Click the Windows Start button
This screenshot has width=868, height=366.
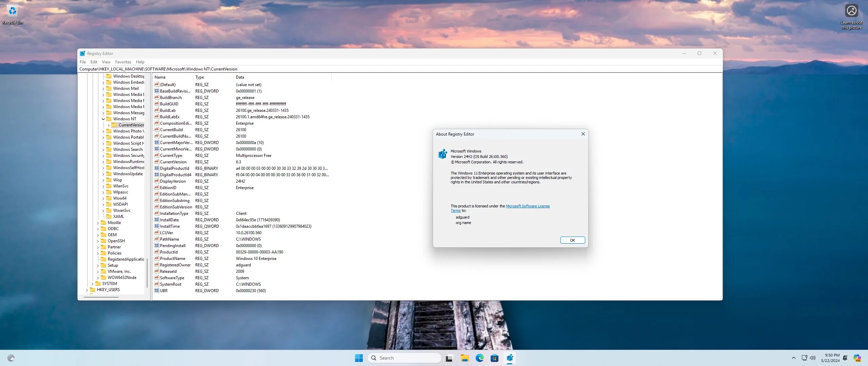[359, 358]
